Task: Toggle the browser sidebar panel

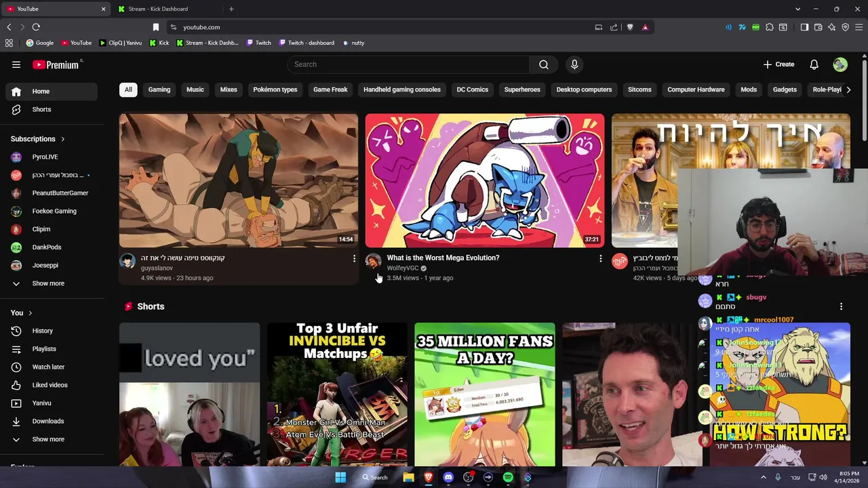Action: tap(804, 27)
